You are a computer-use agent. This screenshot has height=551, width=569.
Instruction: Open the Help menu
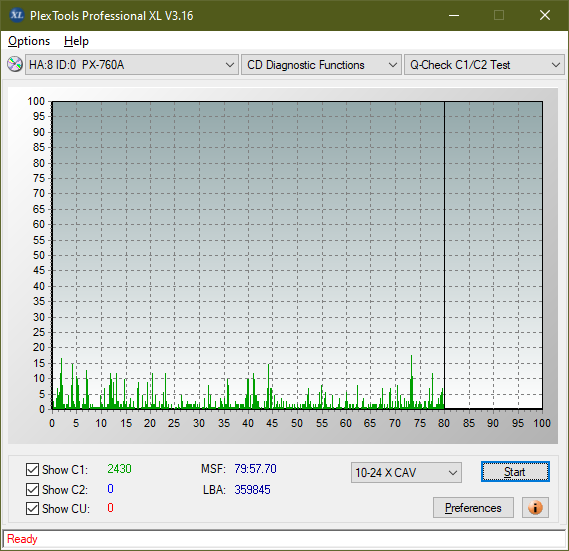pyautogui.click(x=76, y=41)
